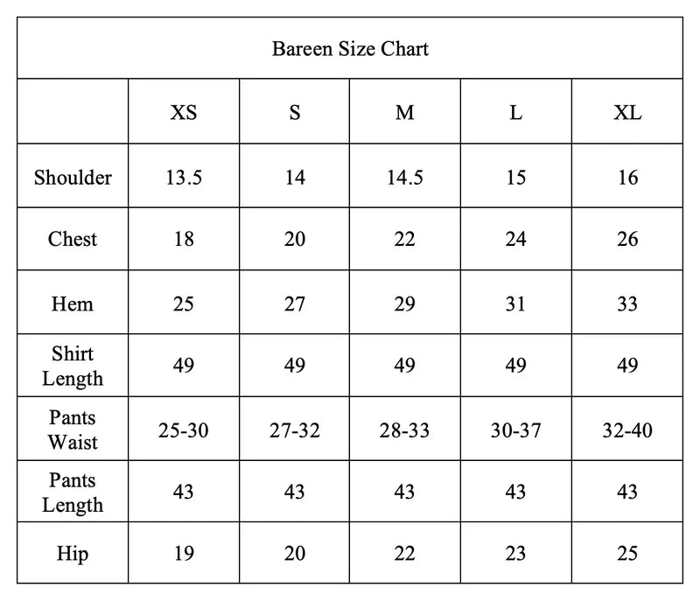Click the Bareen Size Chart title
The height and width of the screenshot is (601, 700).
pyautogui.click(x=350, y=48)
